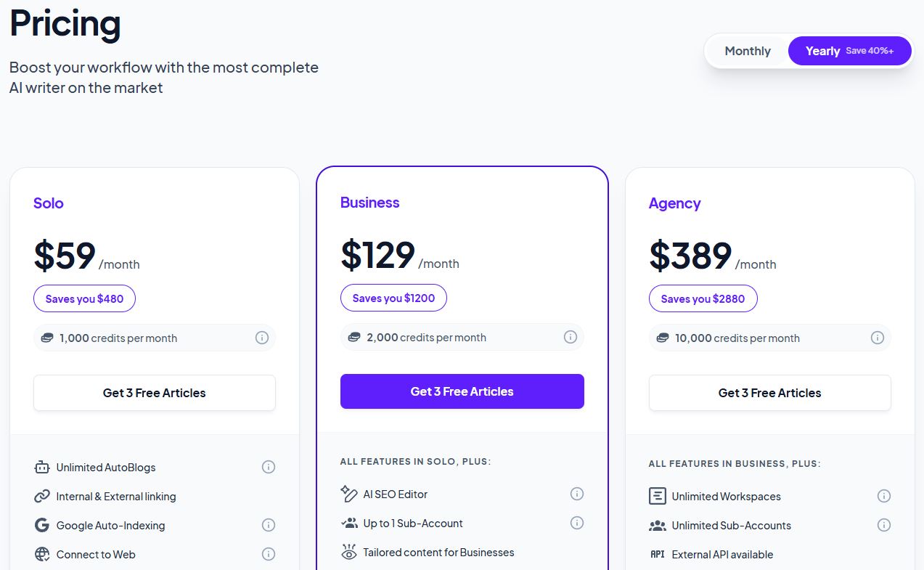Image resolution: width=924 pixels, height=570 pixels.
Task: Click the AI SEO Editor pen icon
Action: click(349, 494)
